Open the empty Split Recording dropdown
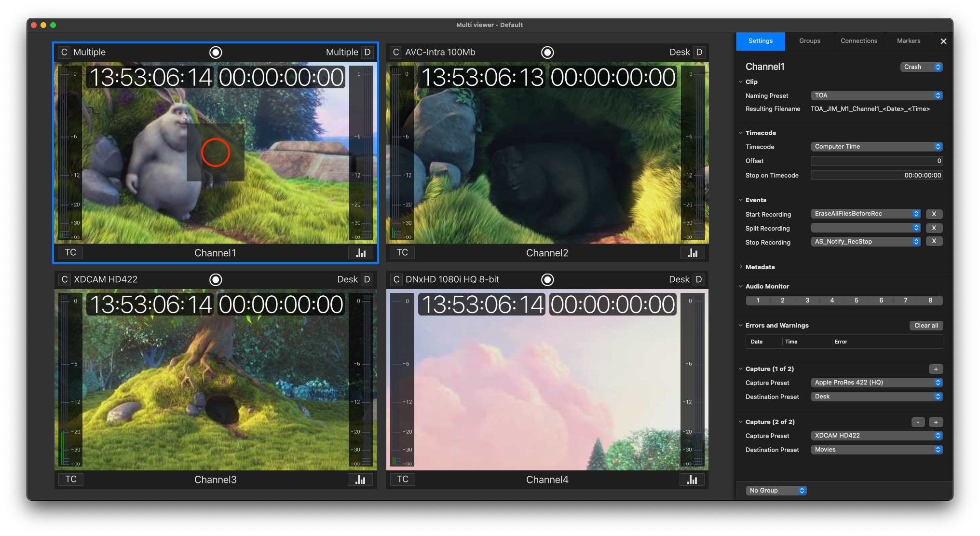Image resolution: width=980 pixels, height=536 pixels. (x=866, y=228)
